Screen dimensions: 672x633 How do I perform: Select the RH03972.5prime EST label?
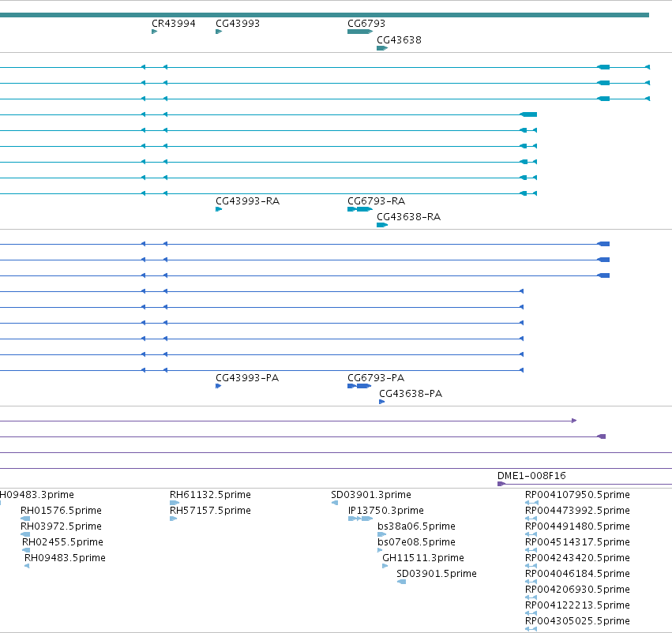click(62, 526)
